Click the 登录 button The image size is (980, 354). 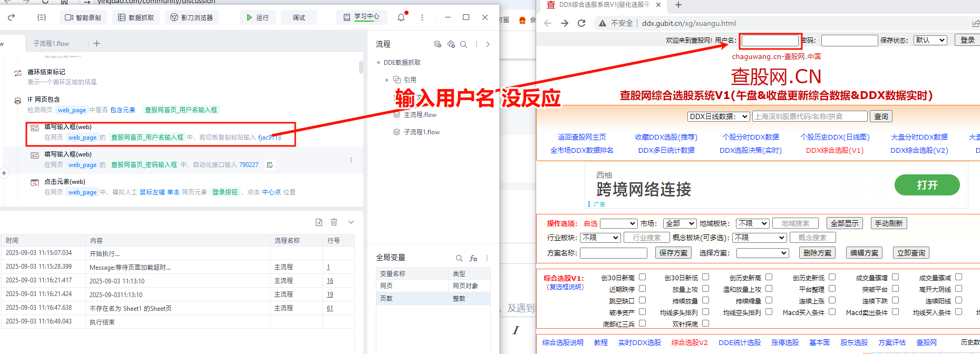coord(967,40)
